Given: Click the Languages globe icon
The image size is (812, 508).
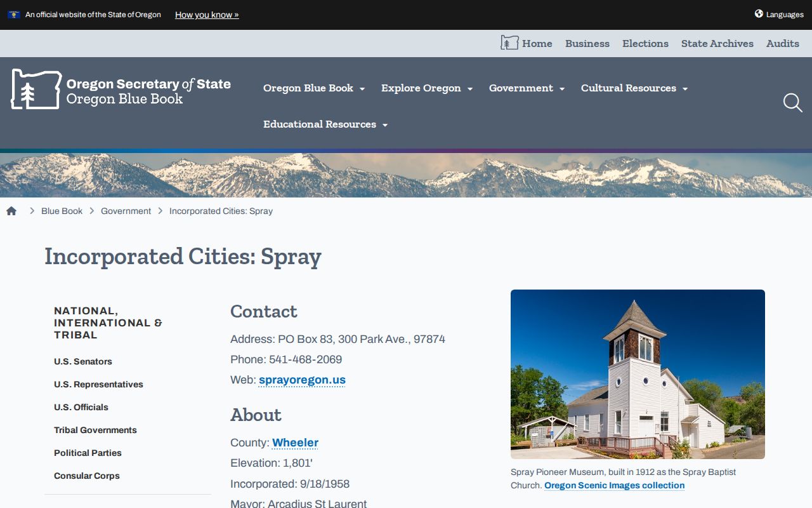Looking at the screenshot, I should [x=759, y=14].
